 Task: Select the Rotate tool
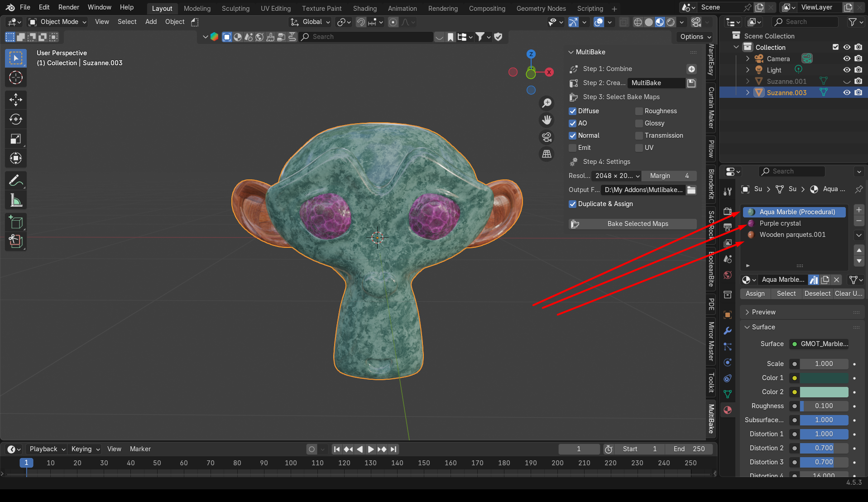pos(16,119)
